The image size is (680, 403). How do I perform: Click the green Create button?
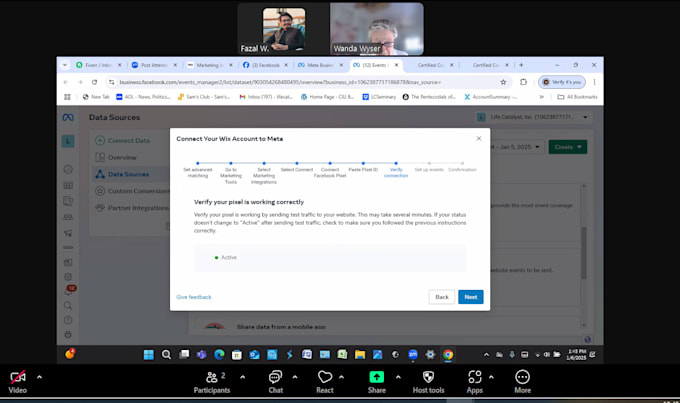tap(568, 147)
